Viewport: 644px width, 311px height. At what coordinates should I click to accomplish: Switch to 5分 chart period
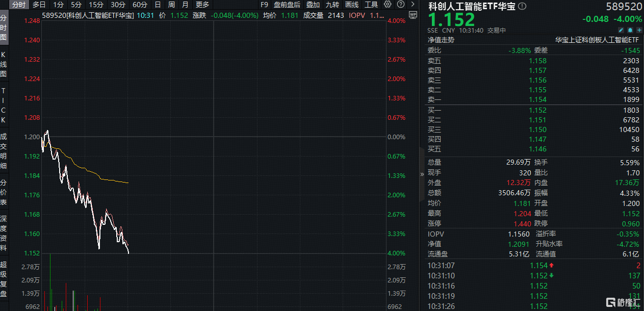click(76, 5)
